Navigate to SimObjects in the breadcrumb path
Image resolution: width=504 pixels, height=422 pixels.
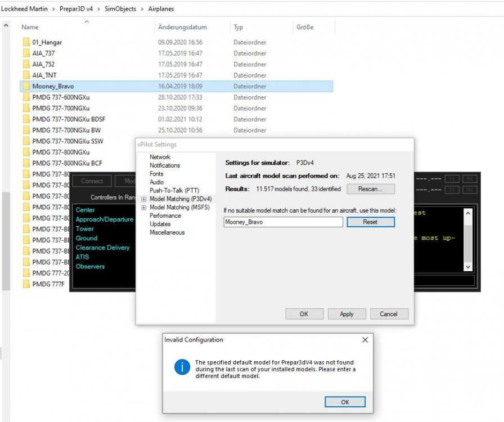pos(120,9)
